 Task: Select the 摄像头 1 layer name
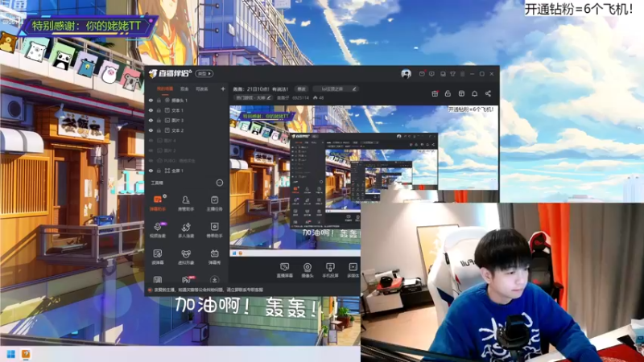(x=180, y=100)
